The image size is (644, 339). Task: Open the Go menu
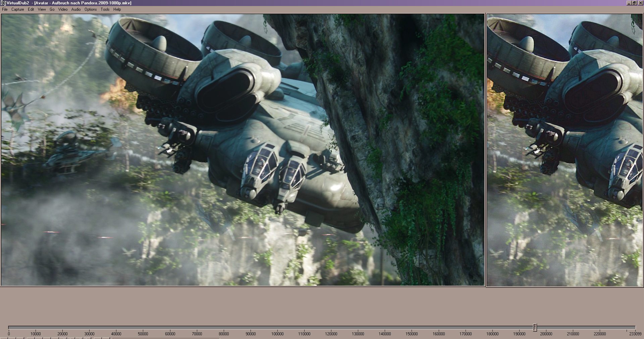pyautogui.click(x=52, y=9)
